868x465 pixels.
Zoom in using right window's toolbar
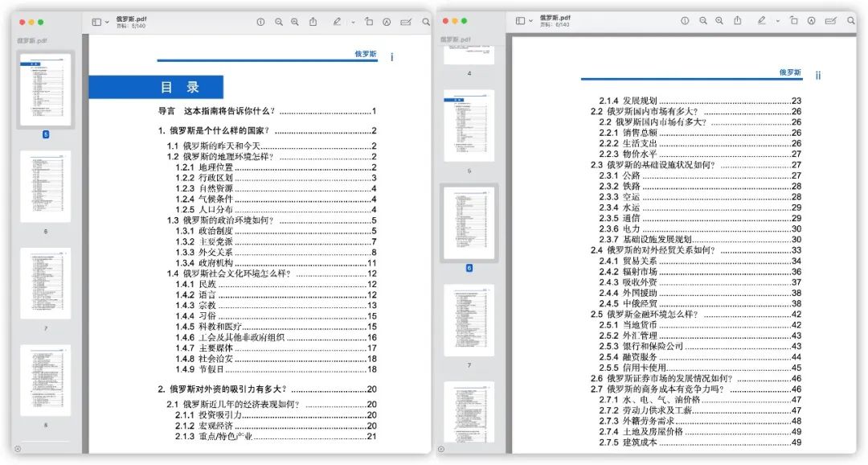[x=719, y=20]
